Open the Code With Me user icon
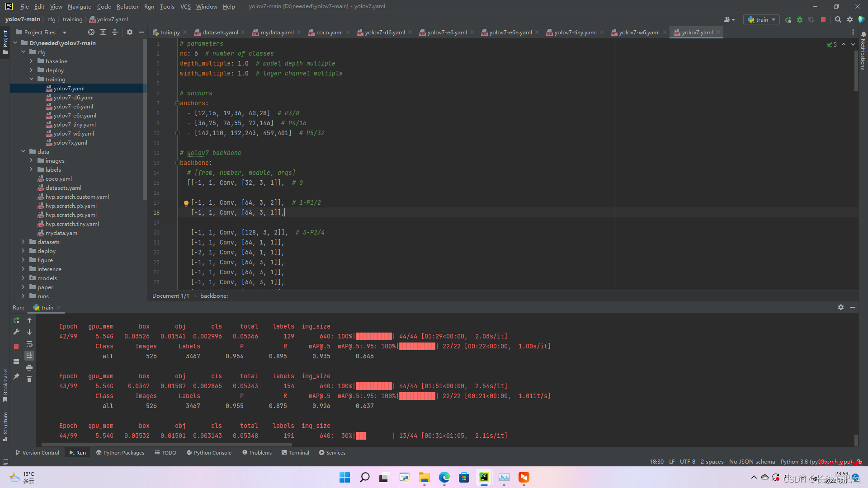This screenshot has height=488, width=868. [729, 19]
